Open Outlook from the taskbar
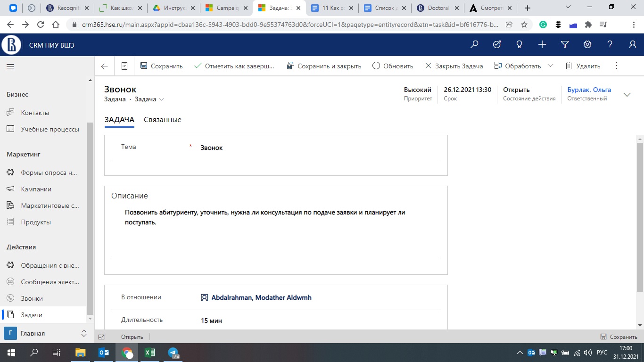The width and height of the screenshot is (644, 362). click(x=104, y=353)
